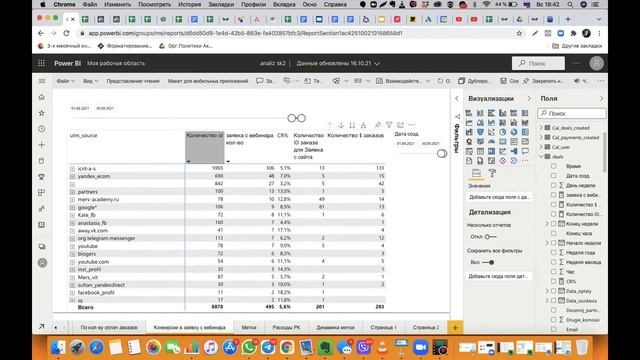Switch to 'Метки' page tab
640x360 pixels.
pyautogui.click(x=249, y=327)
